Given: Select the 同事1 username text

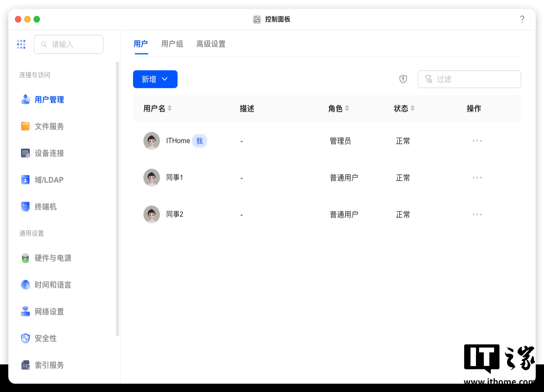Looking at the screenshot, I should click(175, 177).
